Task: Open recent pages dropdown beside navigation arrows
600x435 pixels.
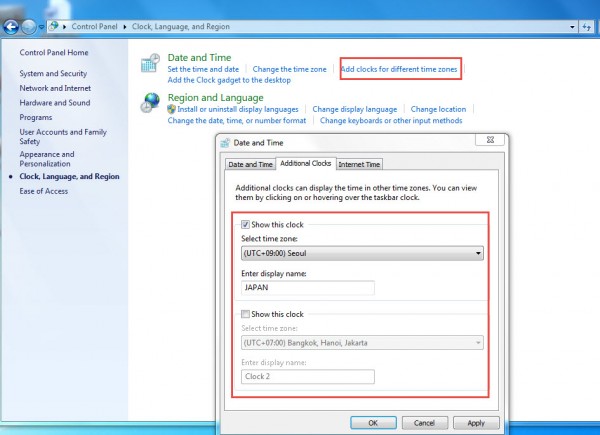Action: click(41, 27)
